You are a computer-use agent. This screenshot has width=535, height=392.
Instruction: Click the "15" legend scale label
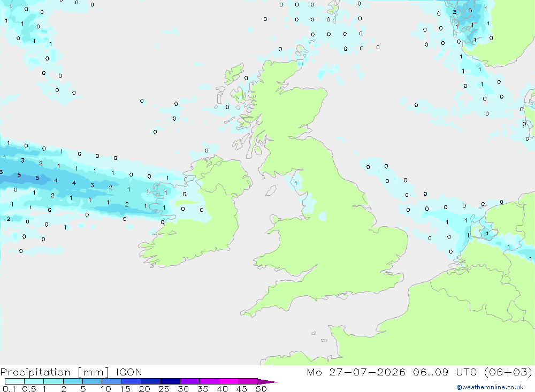point(125,389)
